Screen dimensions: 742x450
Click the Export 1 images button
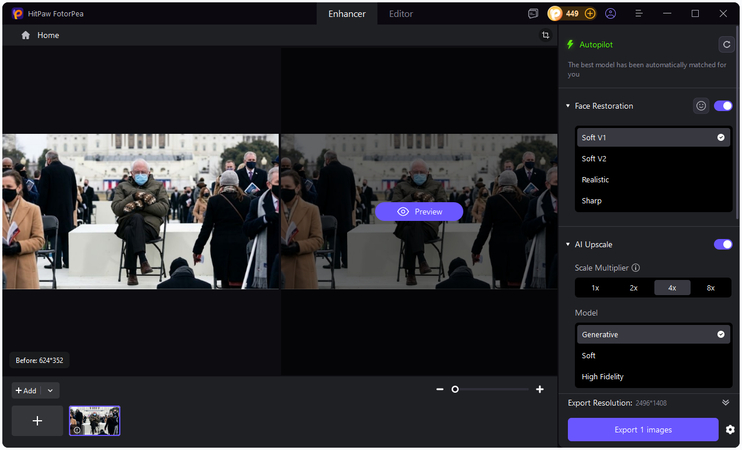click(x=643, y=429)
